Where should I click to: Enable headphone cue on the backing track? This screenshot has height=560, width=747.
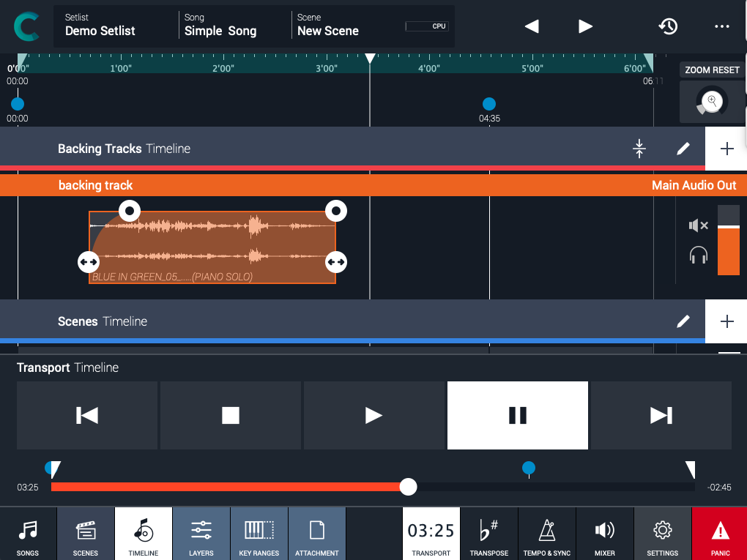698,255
